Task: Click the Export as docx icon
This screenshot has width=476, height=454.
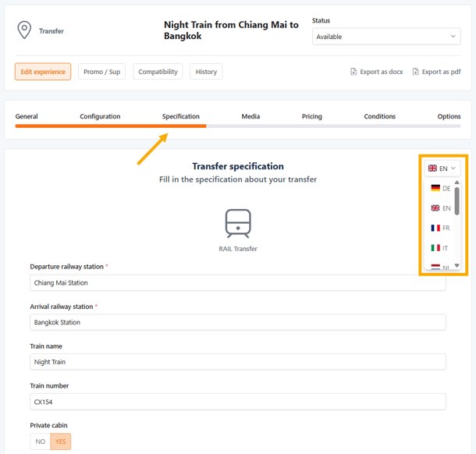Action: [x=354, y=72]
